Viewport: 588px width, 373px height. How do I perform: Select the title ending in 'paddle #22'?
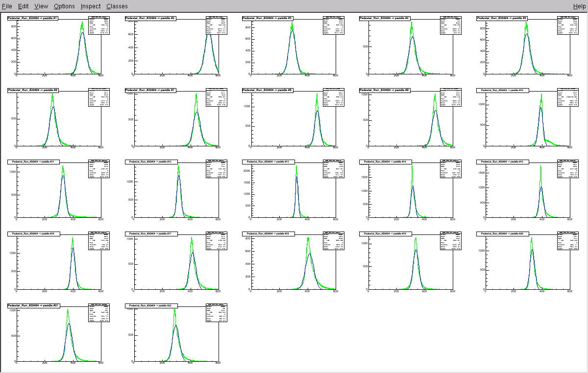pyautogui.click(x=150, y=305)
